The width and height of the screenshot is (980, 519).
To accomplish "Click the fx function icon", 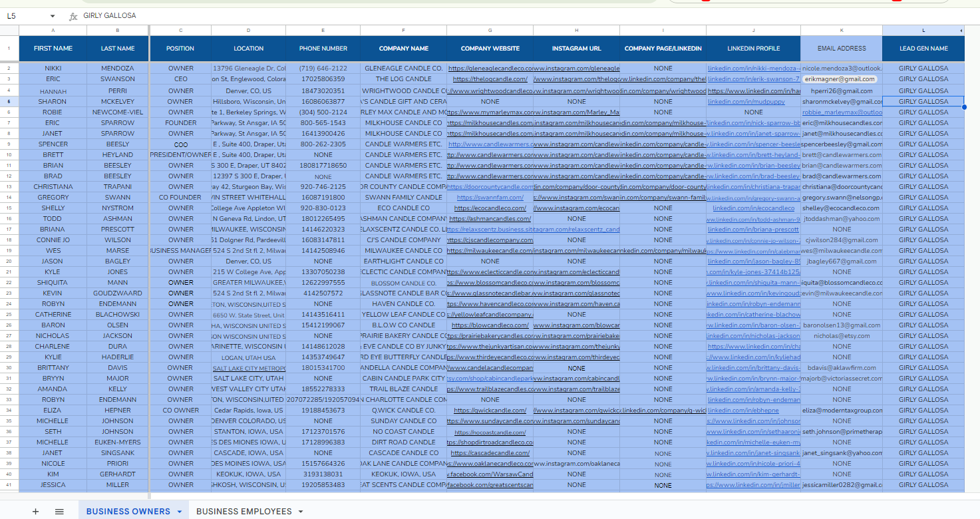I will click(x=73, y=16).
